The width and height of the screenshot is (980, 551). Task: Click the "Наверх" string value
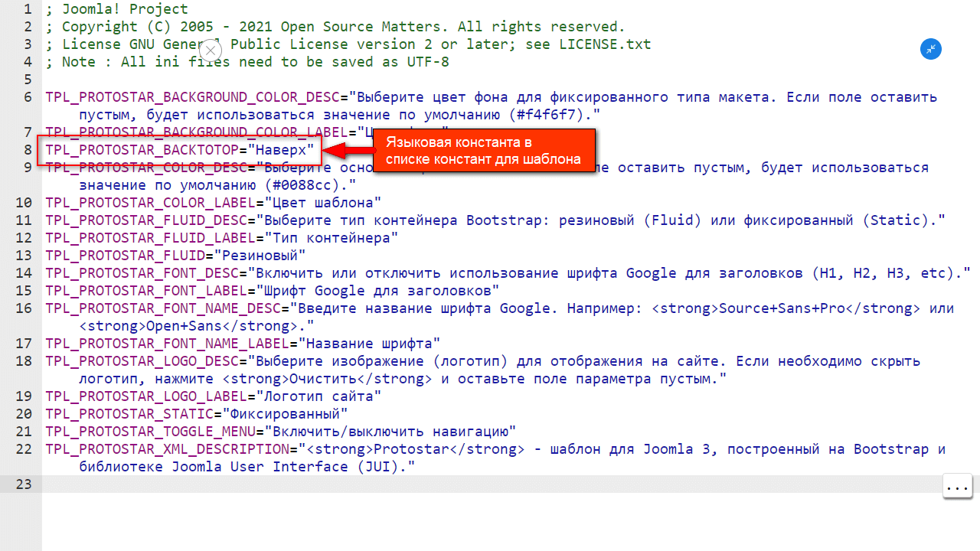tap(285, 150)
